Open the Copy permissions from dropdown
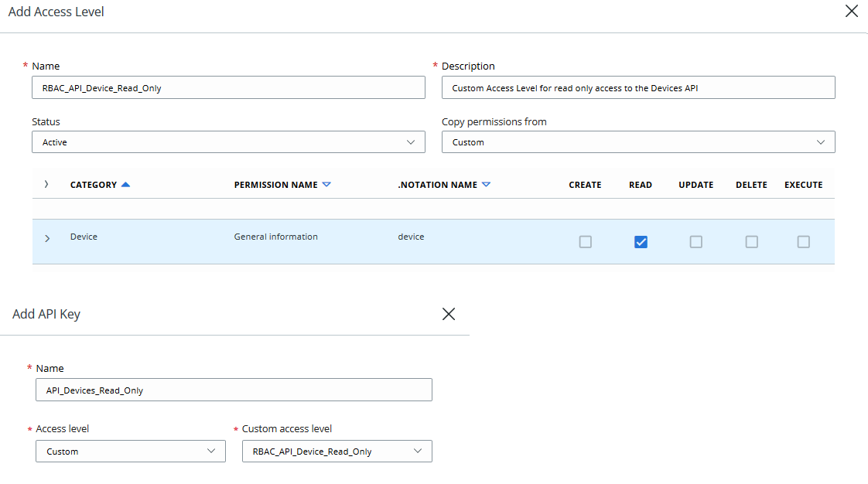The image size is (868, 484). pos(638,142)
